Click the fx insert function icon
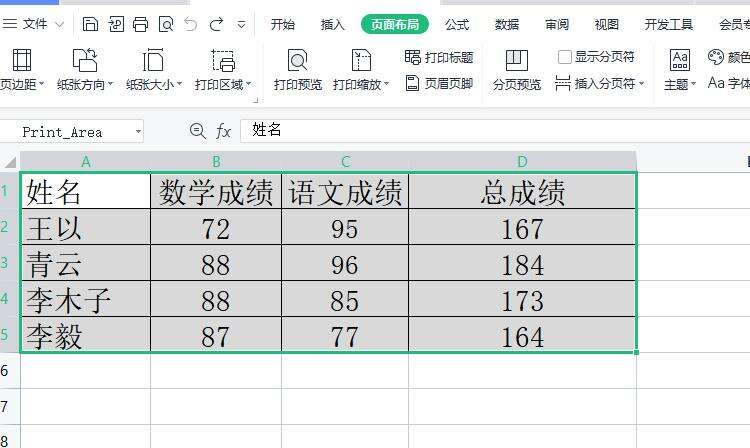Screen dimensions: 750x448 223,131
